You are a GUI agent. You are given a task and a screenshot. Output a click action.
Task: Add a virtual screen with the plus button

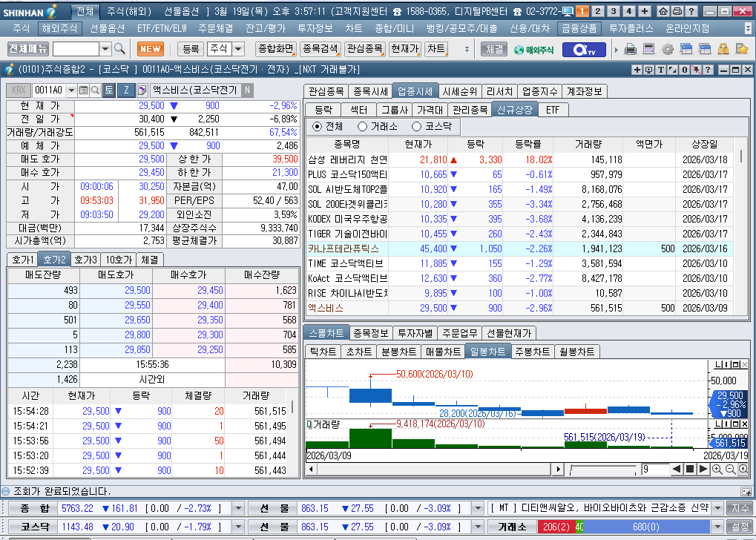[645, 11]
